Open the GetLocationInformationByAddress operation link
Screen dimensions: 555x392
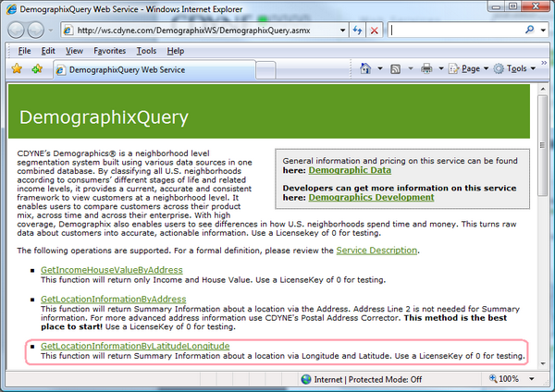point(113,299)
